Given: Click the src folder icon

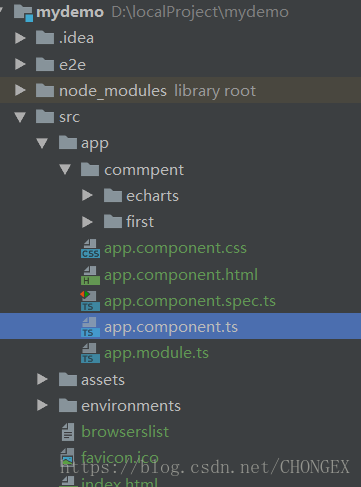Looking at the screenshot, I should tap(45, 116).
